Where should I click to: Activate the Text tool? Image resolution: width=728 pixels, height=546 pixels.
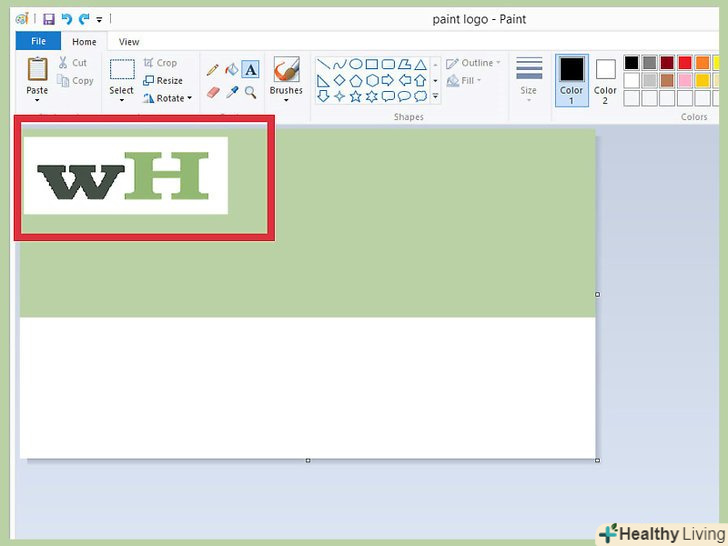tap(251, 70)
